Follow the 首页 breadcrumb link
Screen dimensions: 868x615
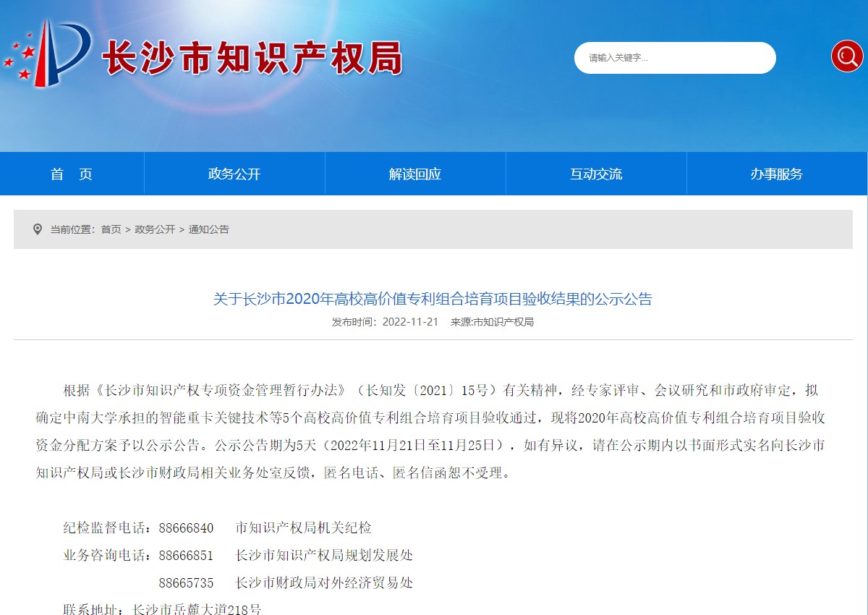pos(111,229)
